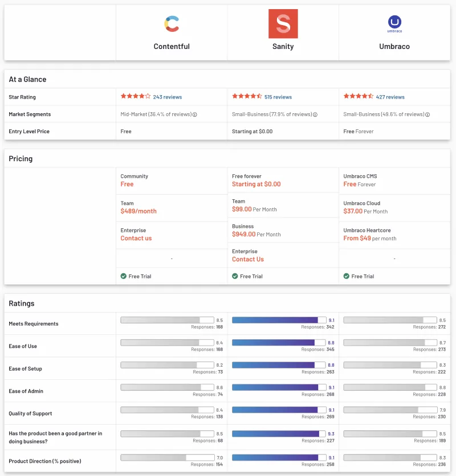Viewport: 456px width, 476px height.
Task: Click the Market Segments row label
Action: click(30, 114)
